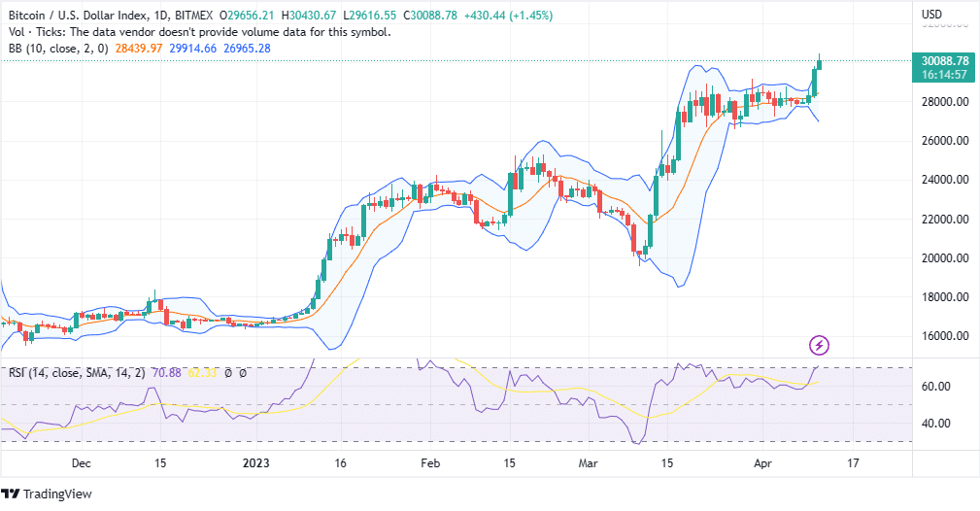The image size is (980, 511).
Task: Click the BB upper value 29914.66
Action: (x=193, y=49)
